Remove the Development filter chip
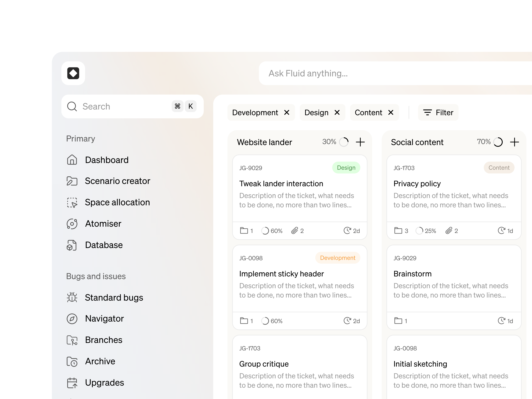The height and width of the screenshot is (399, 532). 287,112
